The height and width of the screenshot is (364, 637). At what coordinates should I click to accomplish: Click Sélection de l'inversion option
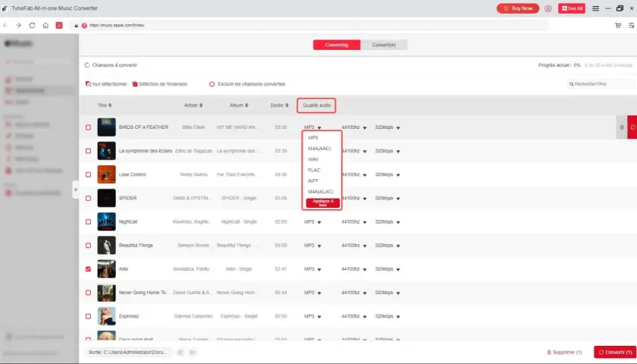click(x=160, y=84)
